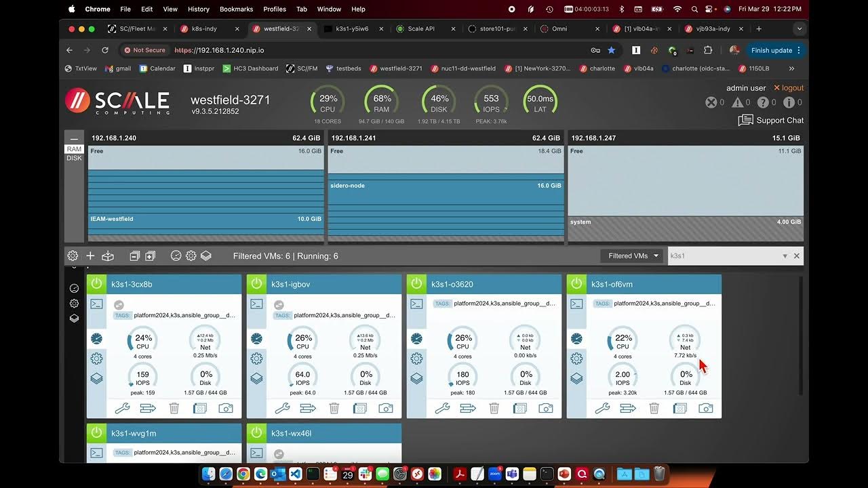Click the move VM icon on k3s1-3cx8b
Screen dimensions: 868x488
point(148,408)
